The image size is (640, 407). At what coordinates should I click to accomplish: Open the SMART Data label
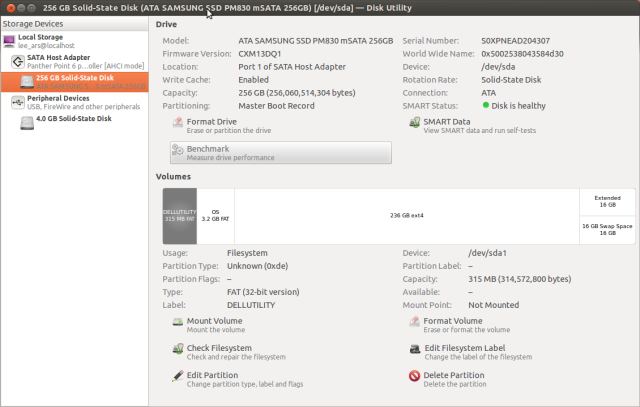point(447,122)
